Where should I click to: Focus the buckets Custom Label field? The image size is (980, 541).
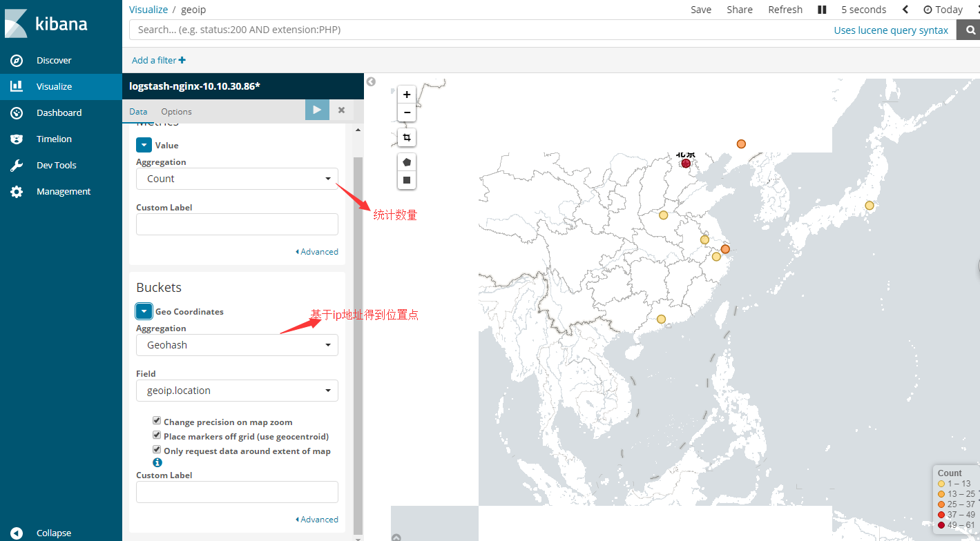[x=237, y=492]
